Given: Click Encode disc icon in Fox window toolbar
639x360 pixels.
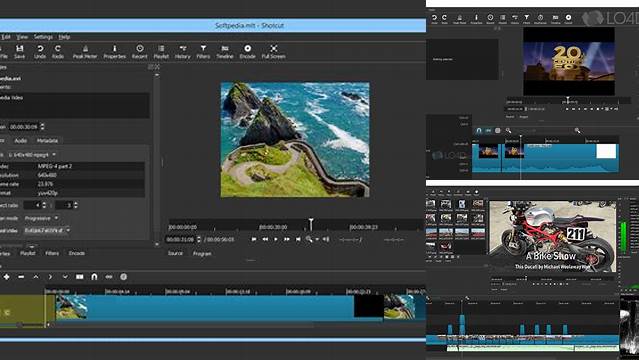Looking at the screenshot, I should (568, 18).
